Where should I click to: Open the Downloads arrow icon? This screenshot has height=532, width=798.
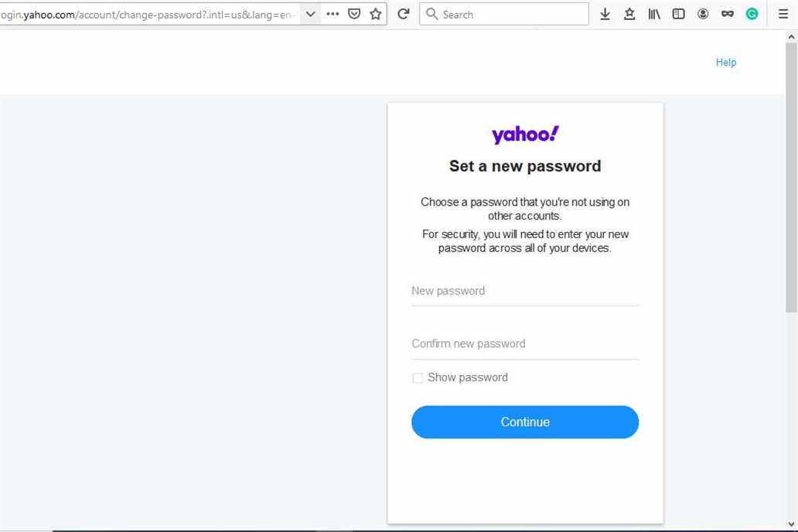pyautogui.click(x=605, y=14)
